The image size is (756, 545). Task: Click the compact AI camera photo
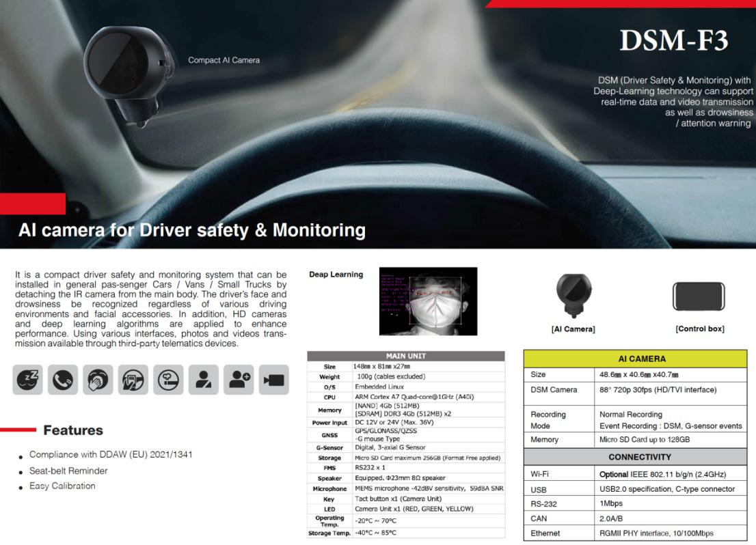[x=127, y=74]
